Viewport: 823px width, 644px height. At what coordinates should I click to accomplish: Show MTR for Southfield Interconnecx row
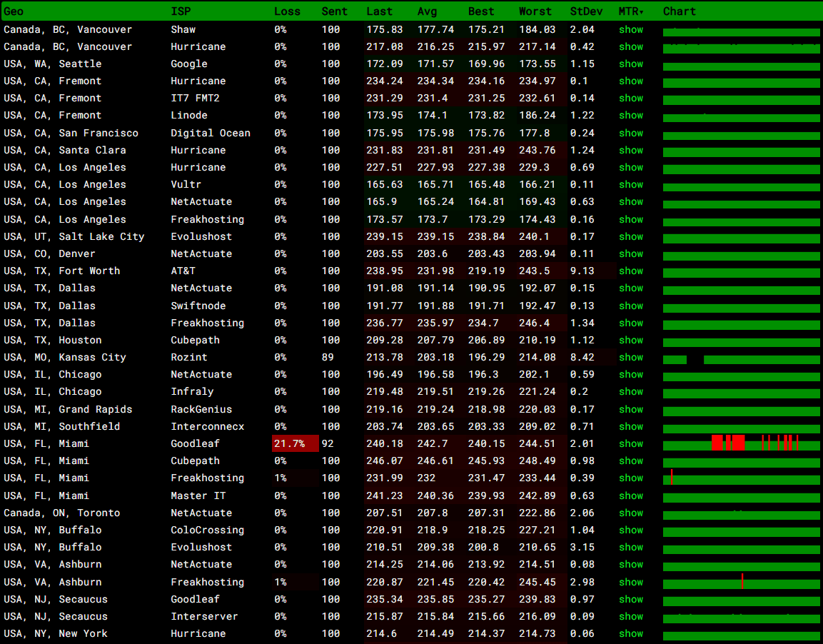[631, 427]
